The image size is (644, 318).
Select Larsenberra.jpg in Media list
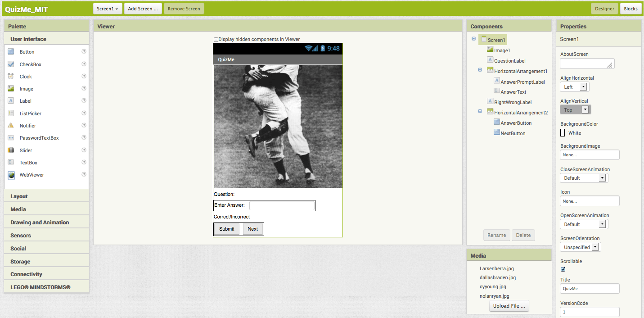pyautogui.click(x=497, y=268)
